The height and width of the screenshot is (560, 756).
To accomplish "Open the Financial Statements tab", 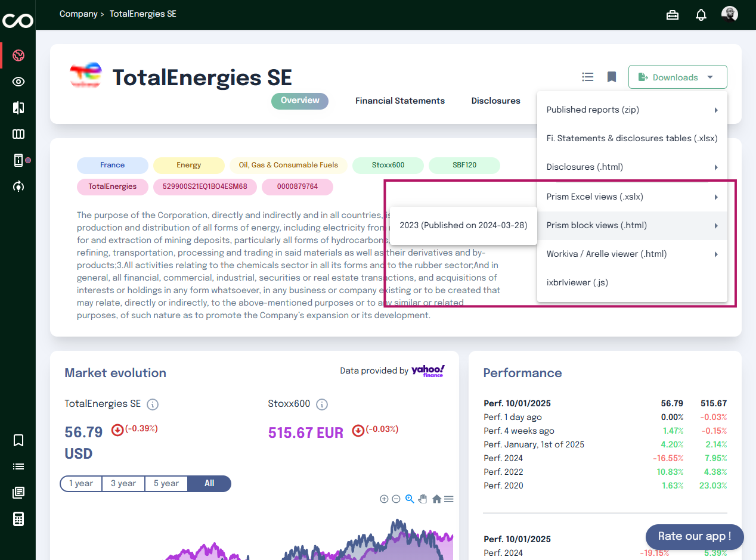I will 400,101.
